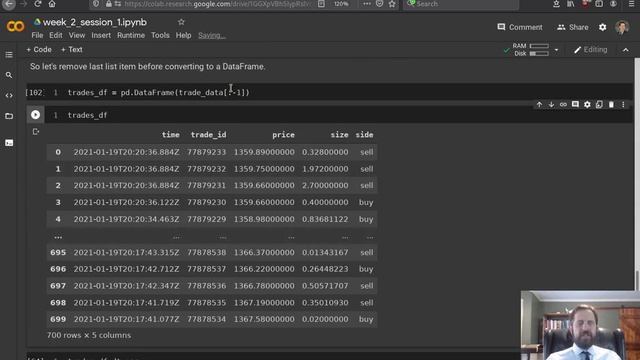Screen dimensions: 640x360
Task: Click the Saving... status link
Action: tap(211, 36)
